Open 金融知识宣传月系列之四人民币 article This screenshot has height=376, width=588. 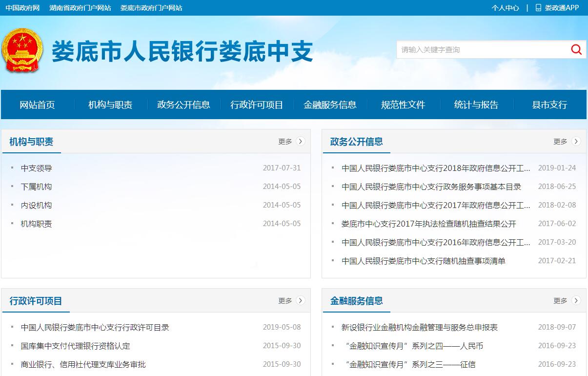click(414, 346)
